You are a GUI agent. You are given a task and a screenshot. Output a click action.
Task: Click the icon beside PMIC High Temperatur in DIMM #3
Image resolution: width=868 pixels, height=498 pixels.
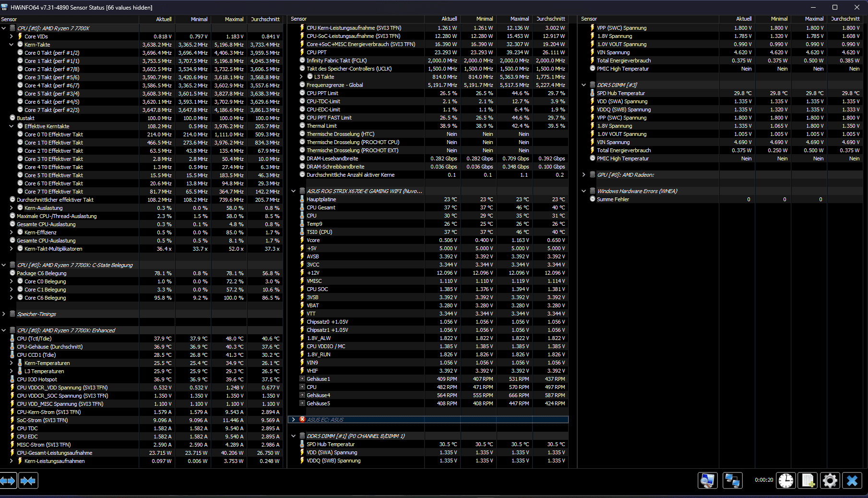pyautogui.click(x=593, y=158)
